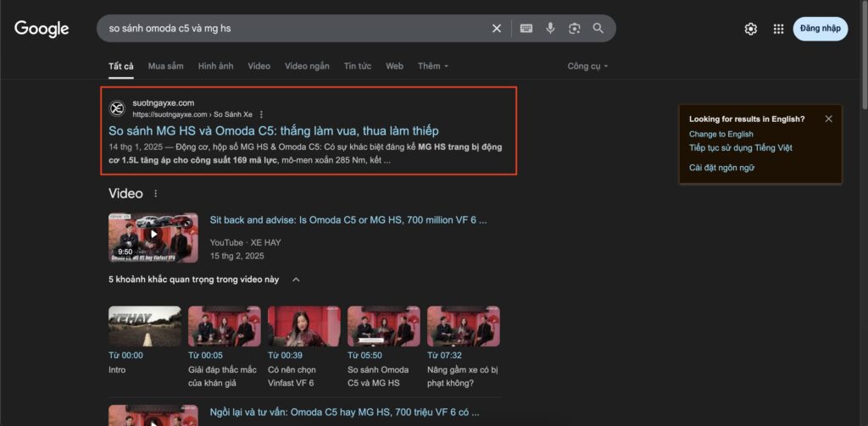Click the 15 thg 2, 2025 date text
This screenshot has height=426, width=868.
(237, 256)
